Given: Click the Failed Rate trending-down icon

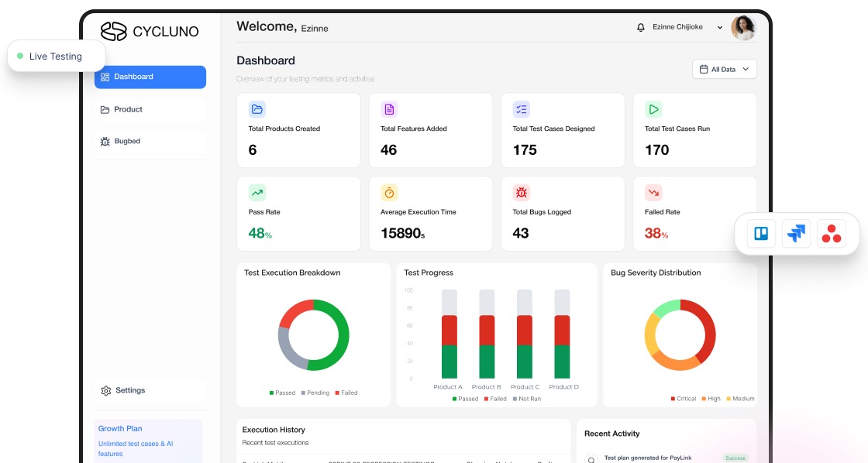Looking at the screenshot, I should (654, 193).
